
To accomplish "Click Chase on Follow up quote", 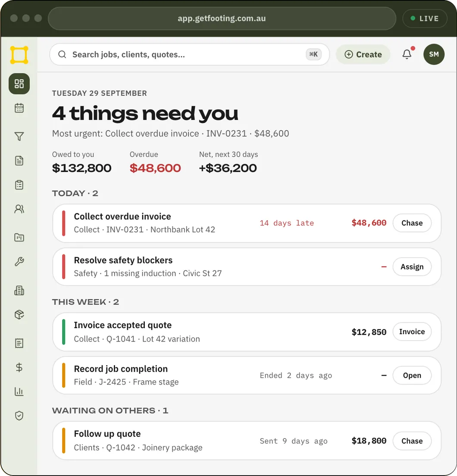I will 412,441.
